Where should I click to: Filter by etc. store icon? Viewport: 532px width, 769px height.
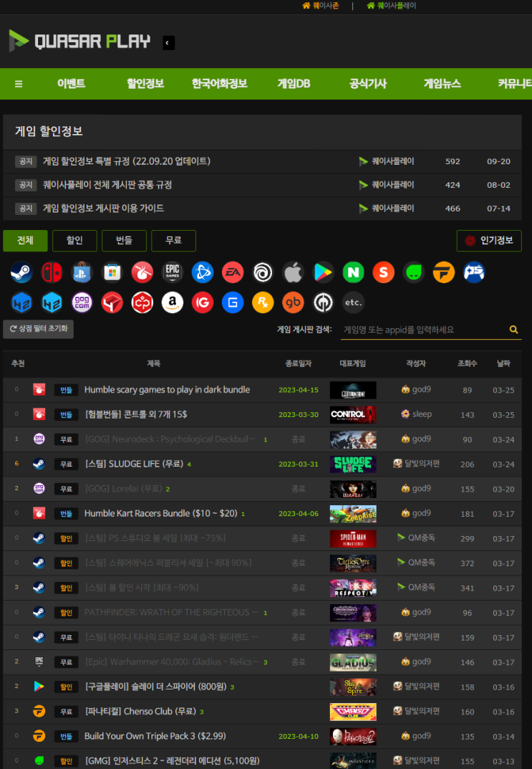coord(353,302)
